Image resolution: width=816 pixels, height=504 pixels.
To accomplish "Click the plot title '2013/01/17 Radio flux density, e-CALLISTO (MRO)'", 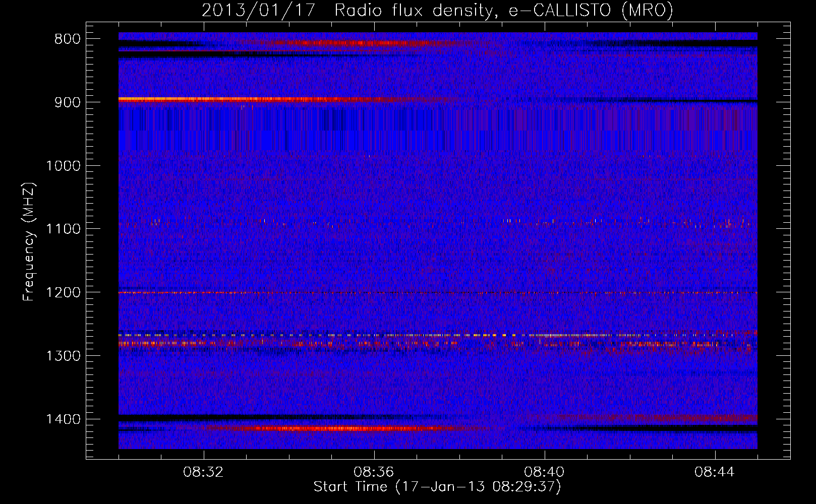I will click(x=437, y=10).
